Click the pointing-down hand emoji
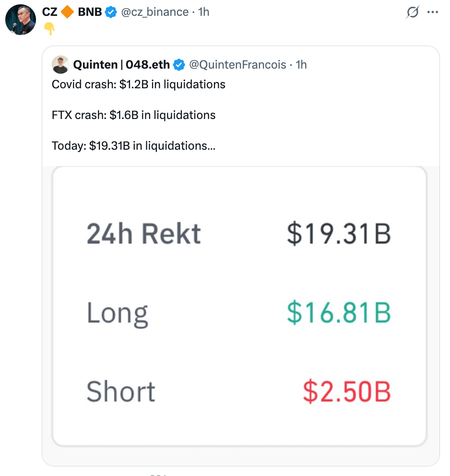 [x=49, y=29]
